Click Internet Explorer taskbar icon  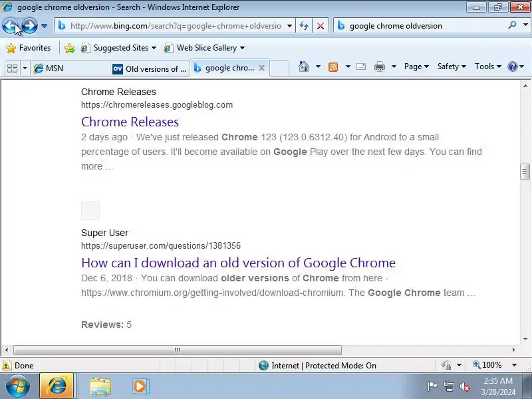57,386
